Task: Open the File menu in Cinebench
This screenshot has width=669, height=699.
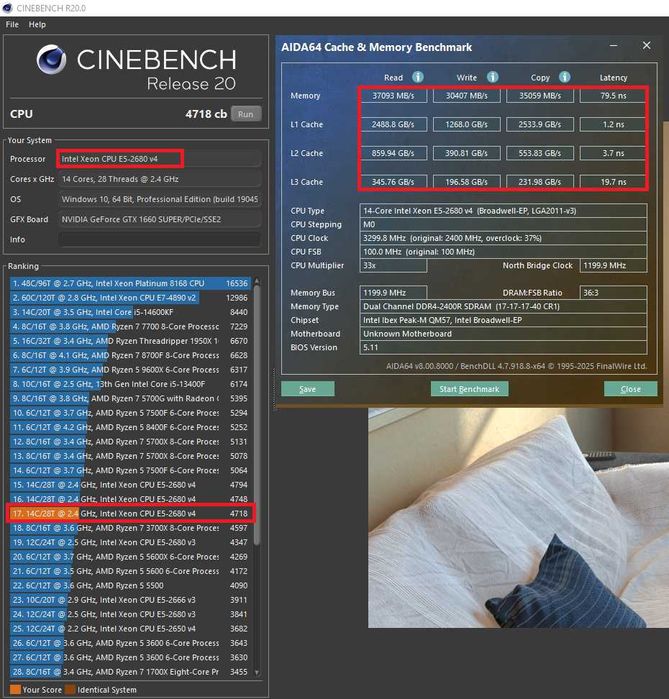Action: [12, 25]
